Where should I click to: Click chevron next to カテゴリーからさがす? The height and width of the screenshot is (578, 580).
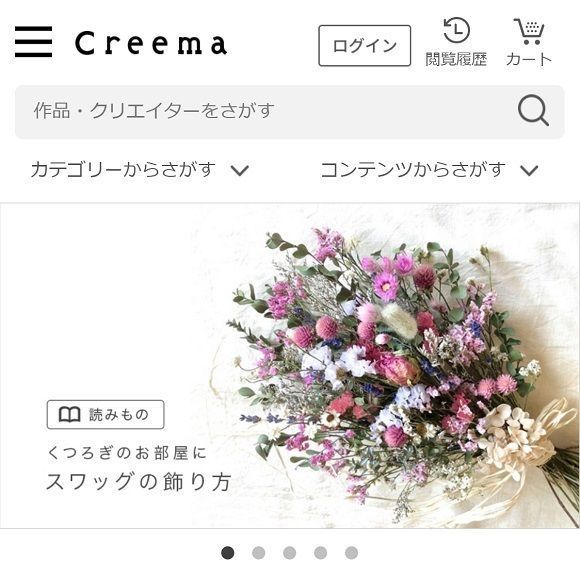(240, 171)
